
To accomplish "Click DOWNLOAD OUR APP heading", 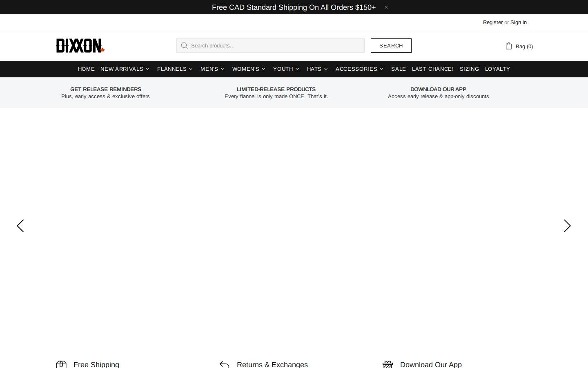I will point(438,89).
